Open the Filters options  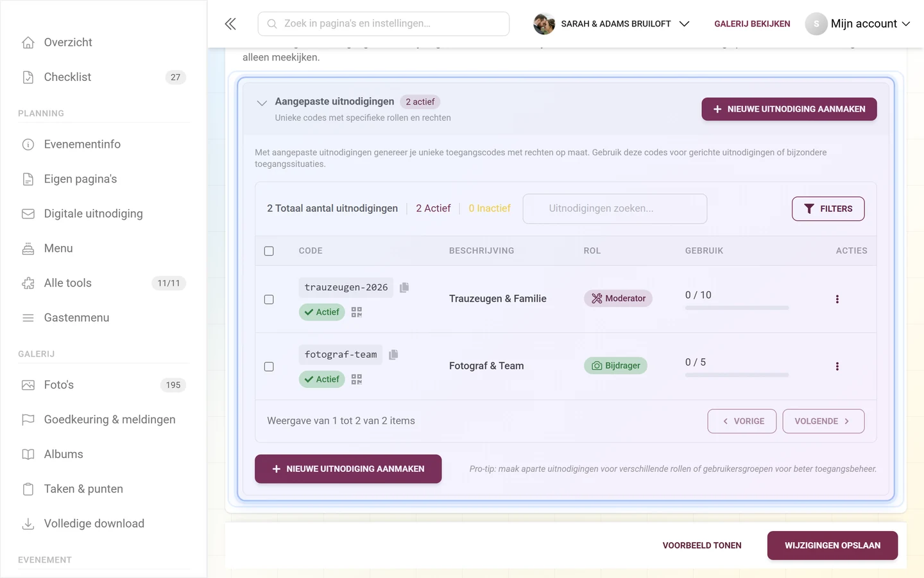point(828,209)
